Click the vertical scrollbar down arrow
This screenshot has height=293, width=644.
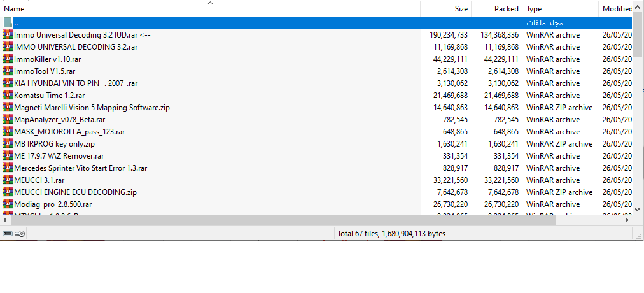(638, 210)
